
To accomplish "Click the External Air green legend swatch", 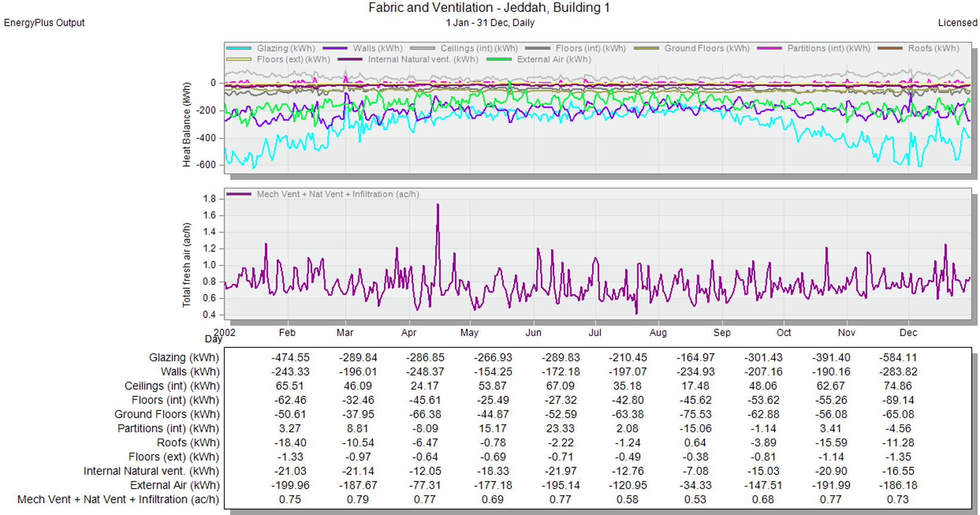I will [499, 59].
